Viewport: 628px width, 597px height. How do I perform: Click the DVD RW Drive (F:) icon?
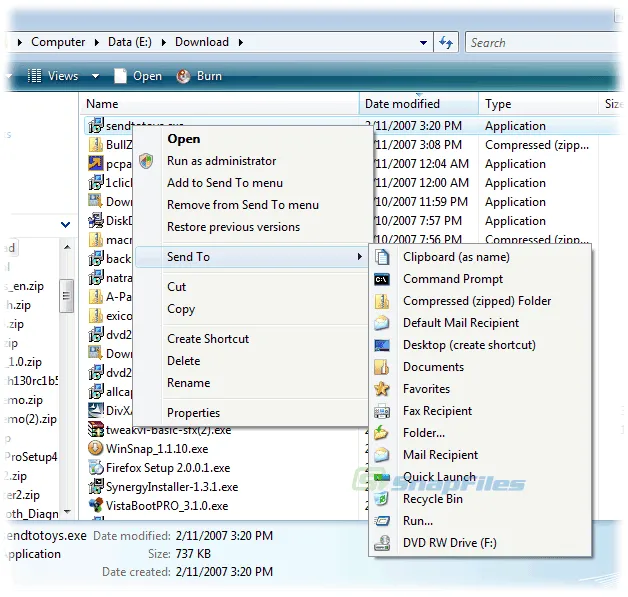(x=382, y=543)
